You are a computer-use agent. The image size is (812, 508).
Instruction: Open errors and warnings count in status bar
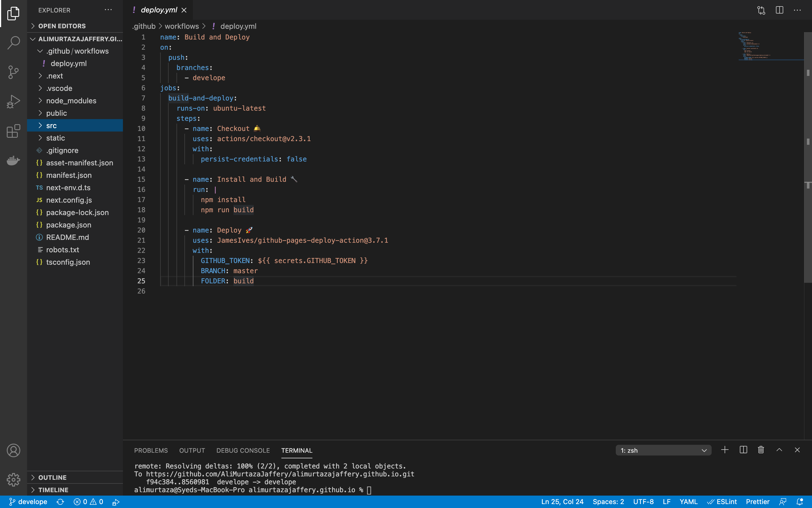88,502
